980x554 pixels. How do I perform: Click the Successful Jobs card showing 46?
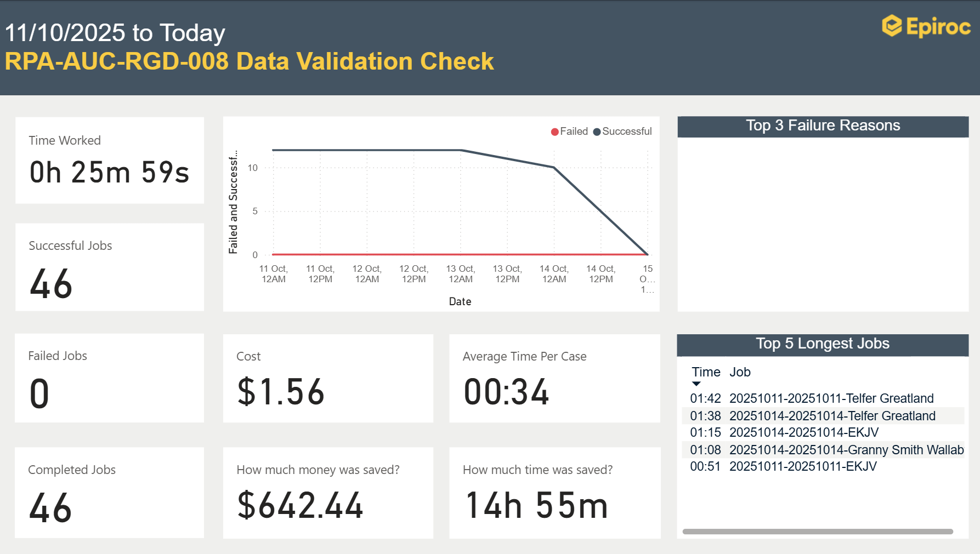coord(110,267)
